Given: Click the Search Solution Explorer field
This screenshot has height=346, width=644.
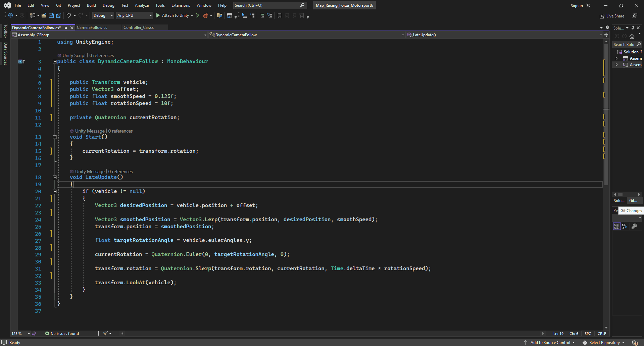Looking at the screenshot, I should coord(624,45).
